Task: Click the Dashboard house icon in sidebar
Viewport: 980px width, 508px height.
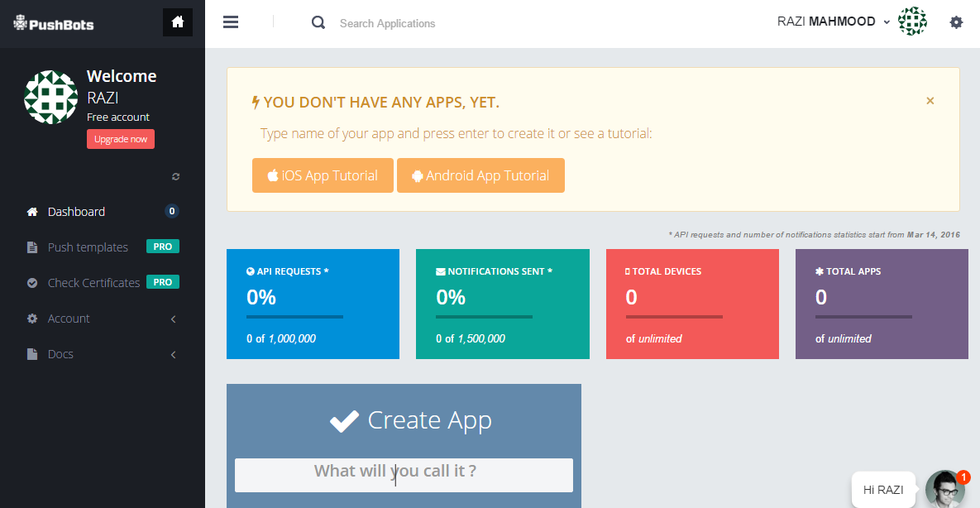Action: [32, 212]
